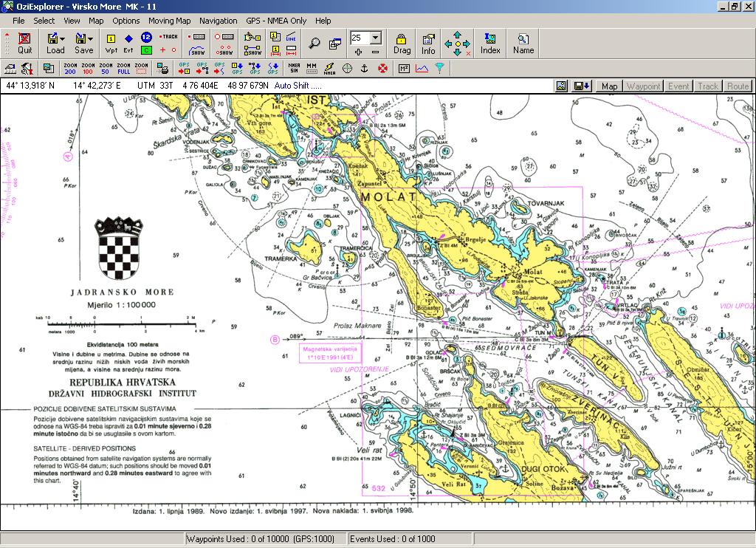Screen dimensions: 756x548
Task: Open the waypoint list icon
Action: pos(275,37)
